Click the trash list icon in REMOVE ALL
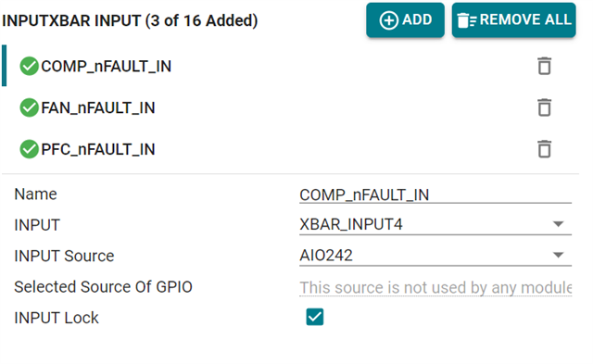The height and width of the screenshot is (364, 593). click(467, 20)
